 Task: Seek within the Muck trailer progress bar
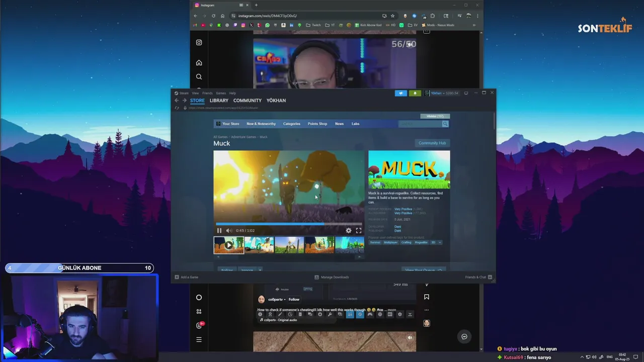(289, 224)
